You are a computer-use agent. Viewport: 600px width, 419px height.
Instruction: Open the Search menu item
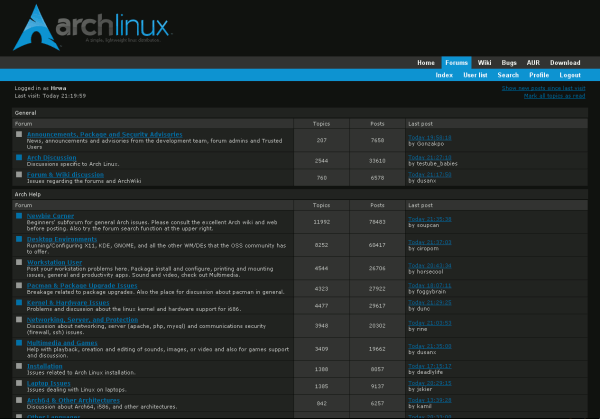coord(508,75)
